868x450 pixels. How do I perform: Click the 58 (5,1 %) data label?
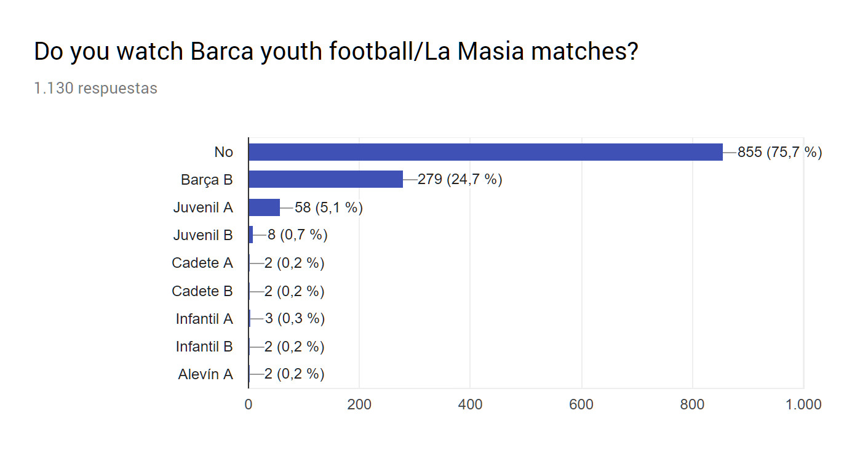click(x=329, y=207)
